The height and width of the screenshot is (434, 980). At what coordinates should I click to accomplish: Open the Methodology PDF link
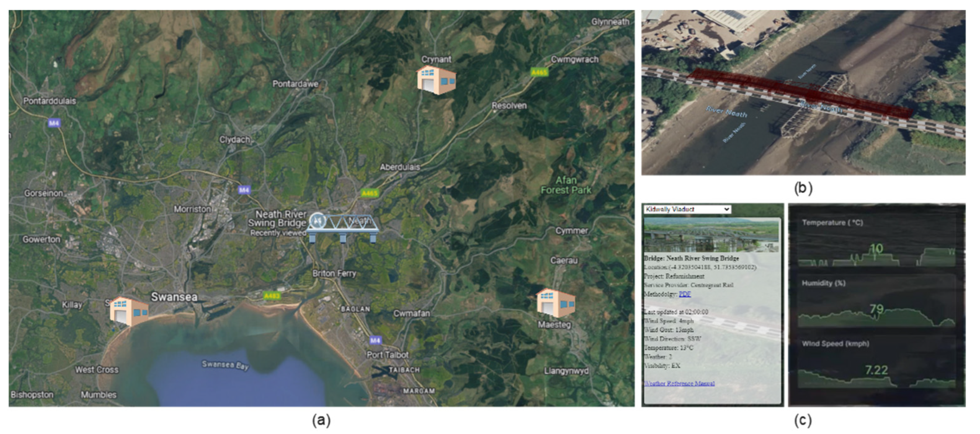[x=684, y=294]
